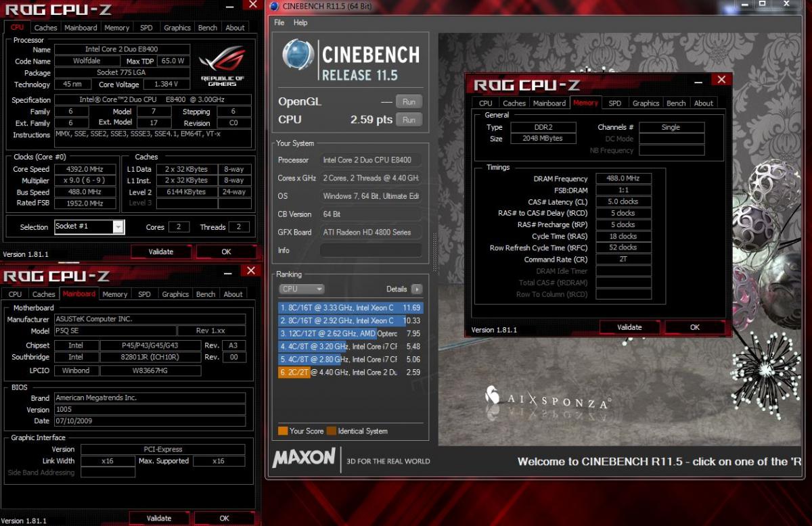Open About tab in top-left CPU-Z
The height and width of the screenshot is (526, 812).
coord(235,28)
